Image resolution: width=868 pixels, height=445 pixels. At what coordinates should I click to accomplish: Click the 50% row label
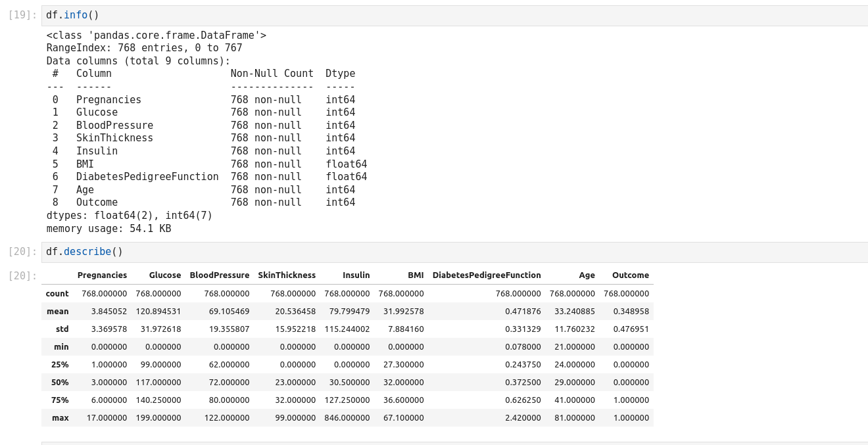(60, 383)
